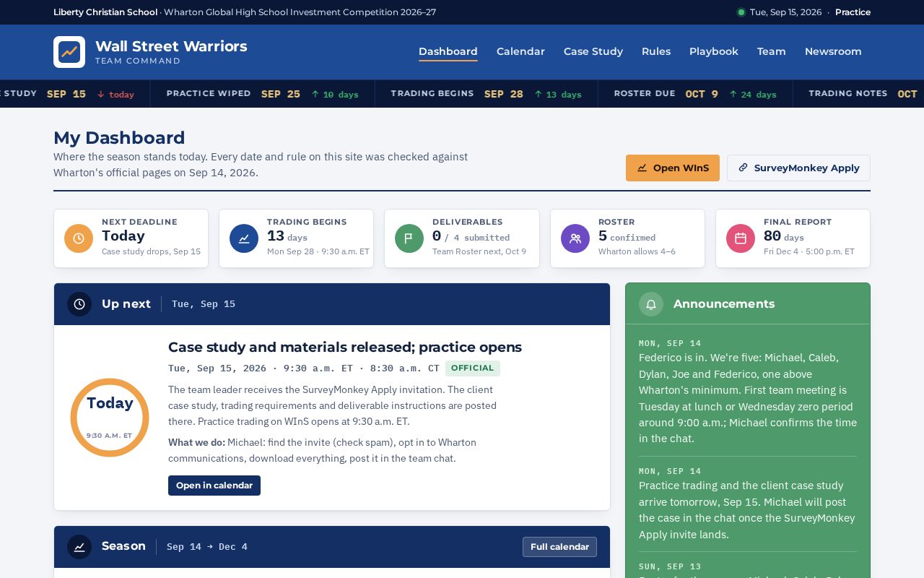Click the Trading Begins Sep 28 ticker item
924x578 pixels.
coord(487,94)
